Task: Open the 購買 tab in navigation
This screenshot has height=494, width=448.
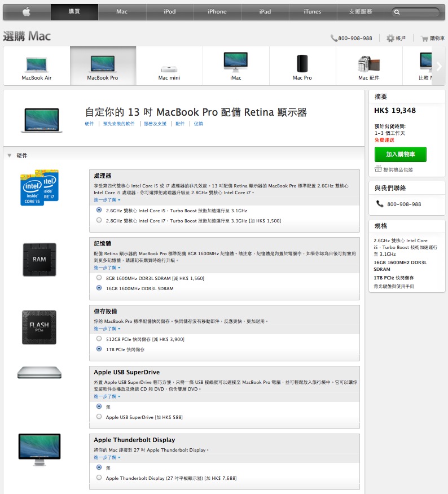Action: point(74,12)
